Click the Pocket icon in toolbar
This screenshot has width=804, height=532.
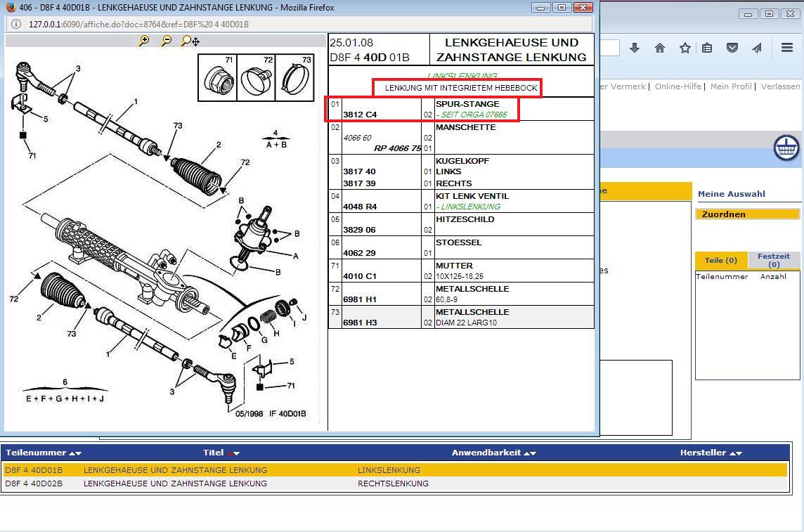[x=732, y=48]
